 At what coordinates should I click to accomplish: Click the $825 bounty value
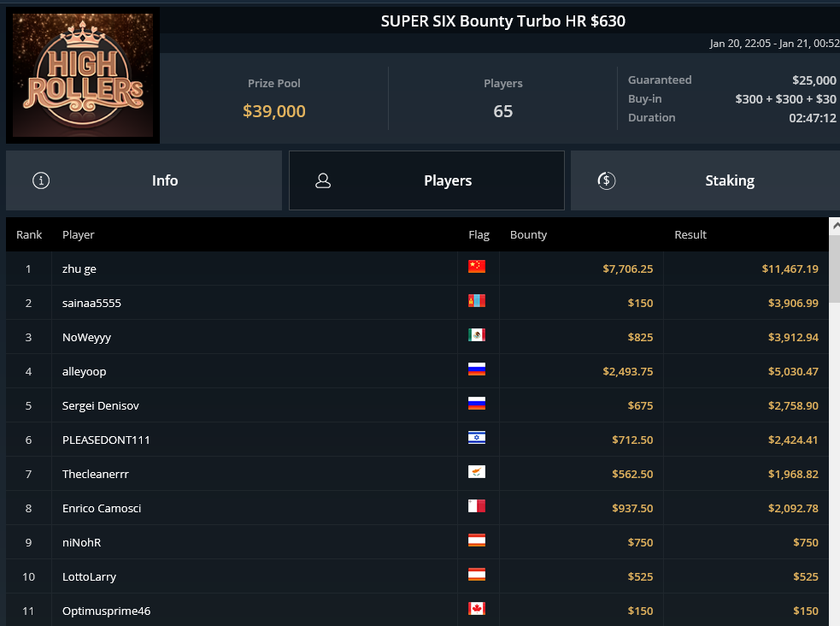click(640, 338)
